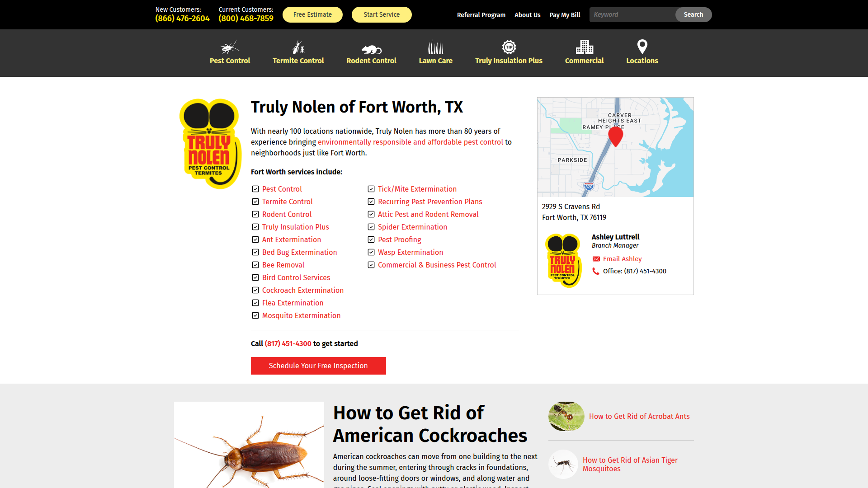Open the Bed Bug Extermination link
Screen dimensions: 868x488
[299, 252]
